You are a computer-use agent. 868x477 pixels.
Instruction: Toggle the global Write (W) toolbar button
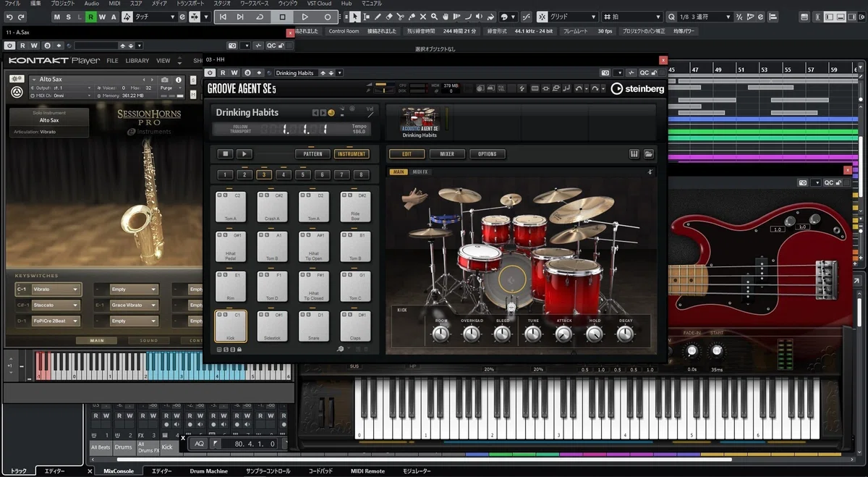point(101,17)
